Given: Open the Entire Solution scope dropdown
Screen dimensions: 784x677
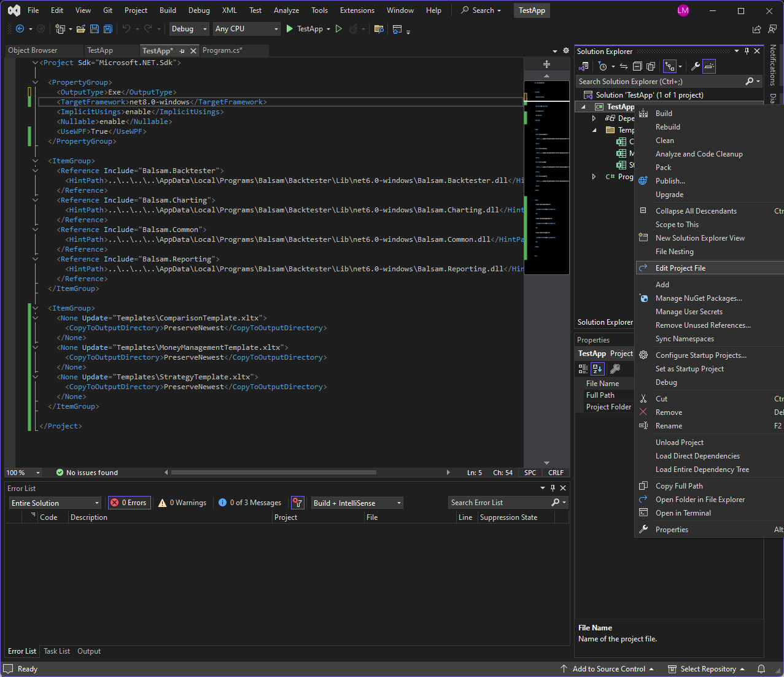Looking at the screenshot, I should tap(55, 503).
